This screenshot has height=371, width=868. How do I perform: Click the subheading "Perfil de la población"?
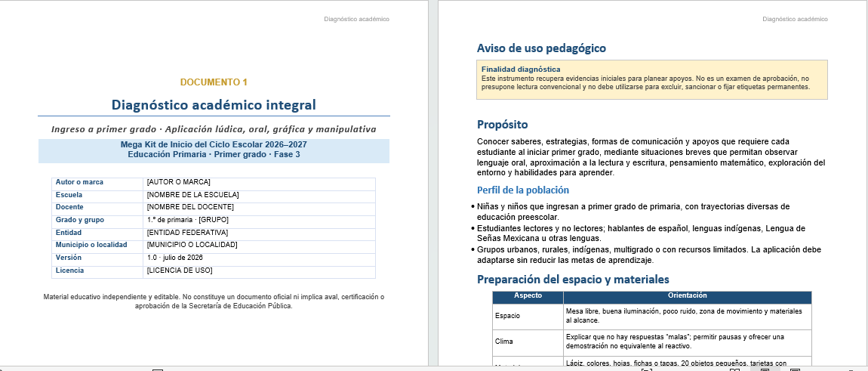(x=522, y=190)
